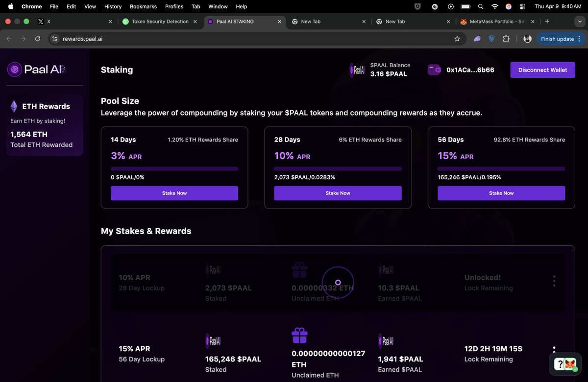
Task: Click the purple wallet icon in header
Action: tap(435, 70)
